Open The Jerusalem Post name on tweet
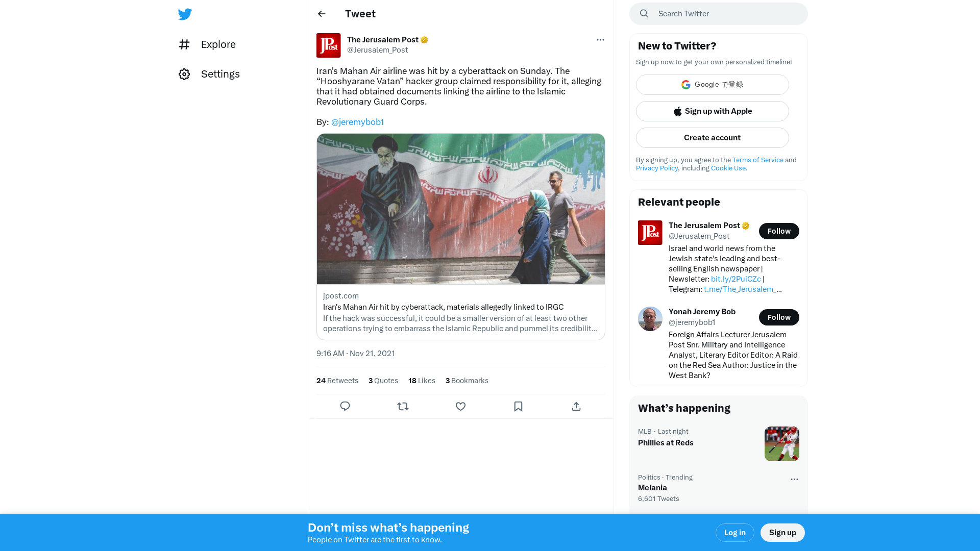 coord(383,40)
